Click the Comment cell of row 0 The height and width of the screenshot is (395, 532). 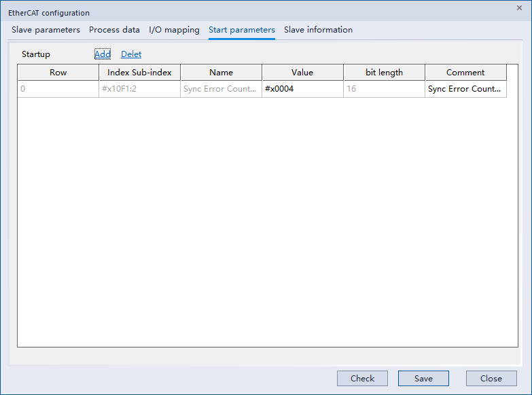pos(465,89)
